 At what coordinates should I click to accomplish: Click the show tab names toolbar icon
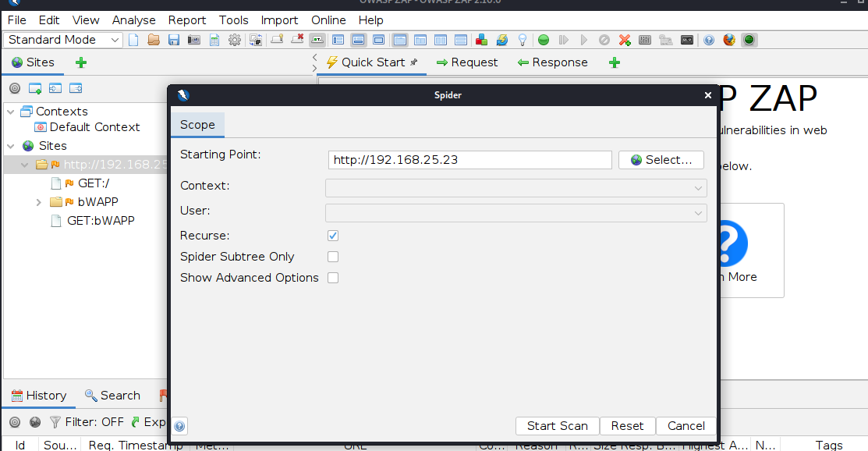[317, 40]
